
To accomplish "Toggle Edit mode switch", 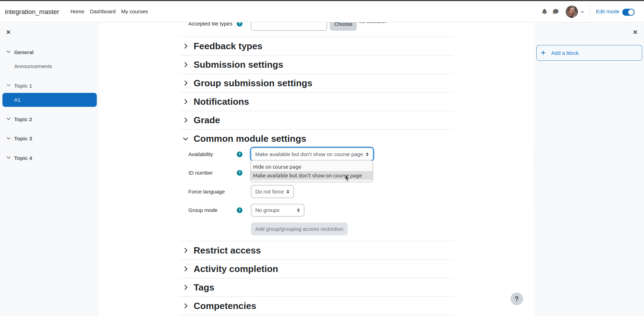I will point(628,12).
